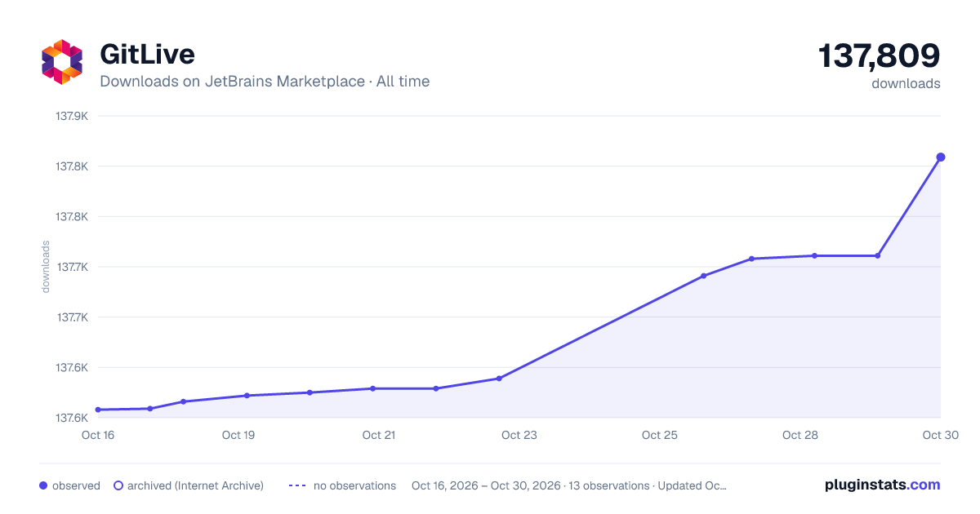980x514 pixels.
Task: Click the Oct 23 x-axis label
Action: click(519, 435)
